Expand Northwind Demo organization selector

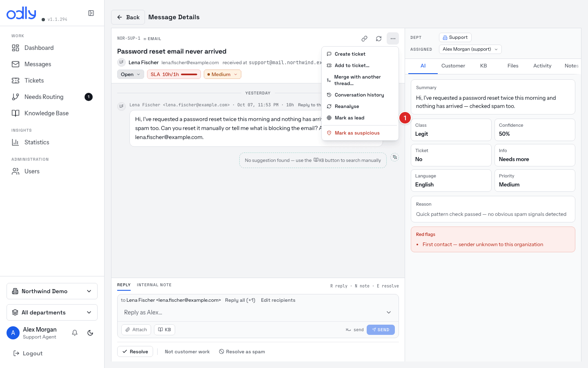click(52, 291)
